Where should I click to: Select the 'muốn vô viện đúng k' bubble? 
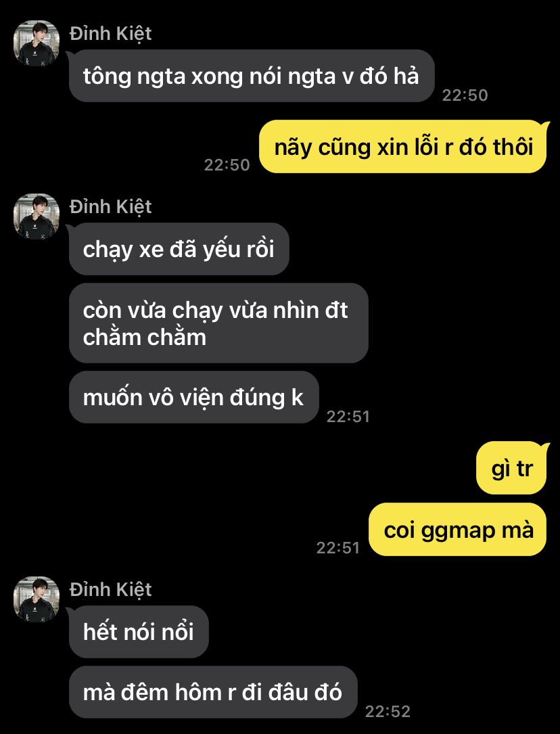[x=193, y=397]
